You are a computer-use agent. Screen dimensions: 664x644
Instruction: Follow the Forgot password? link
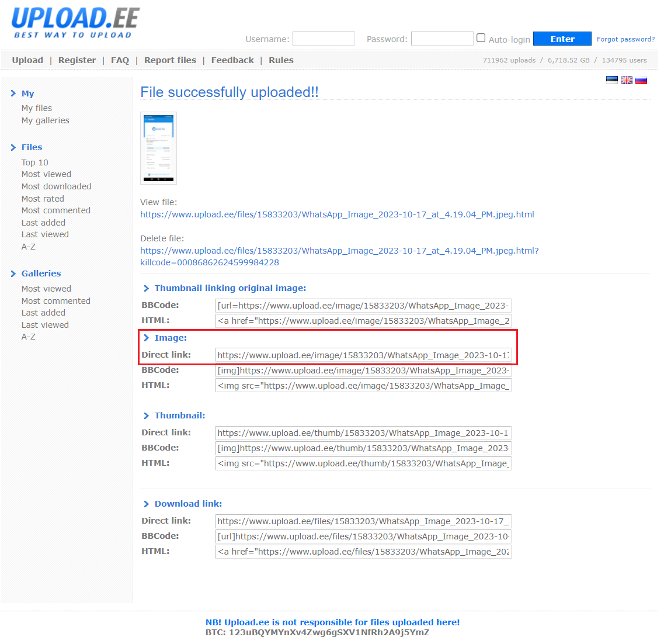[625, 39]
